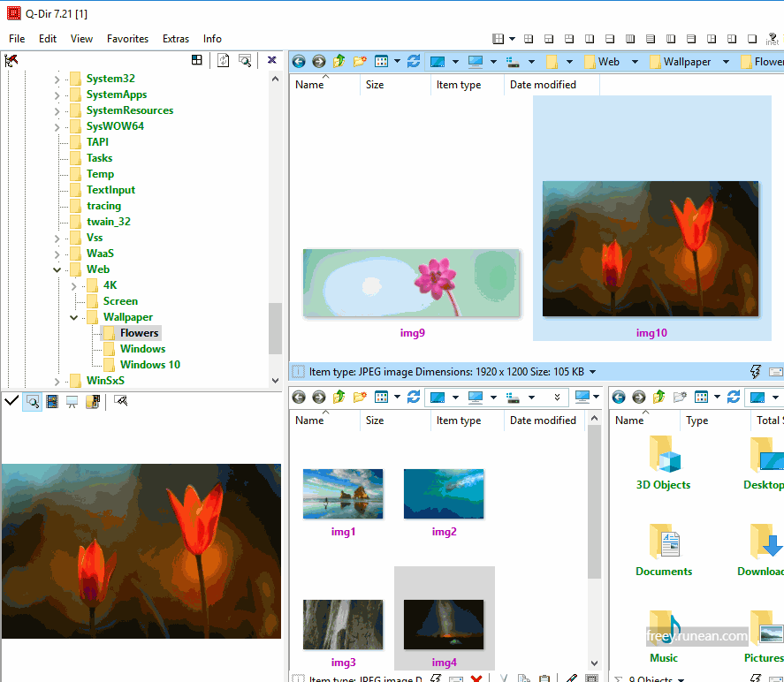
Task: Open the pane layout dropdown arrow
Action: pos(512,39)
